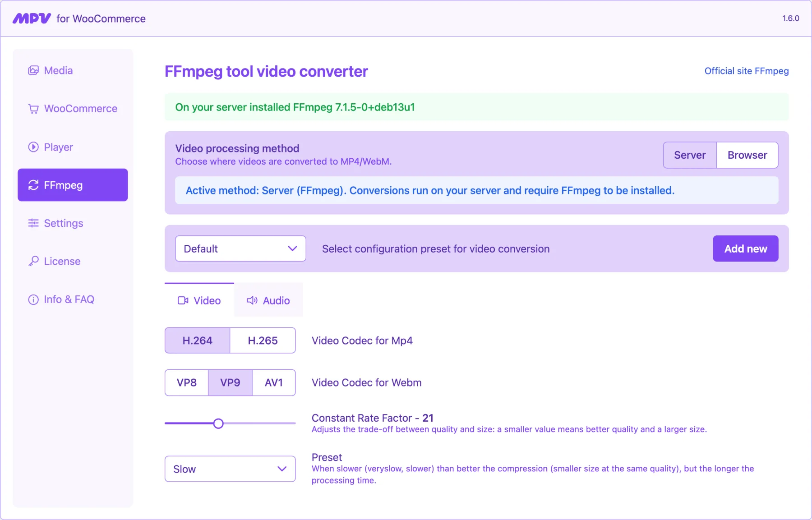Click the Settings sliders icon

(33, 223)
